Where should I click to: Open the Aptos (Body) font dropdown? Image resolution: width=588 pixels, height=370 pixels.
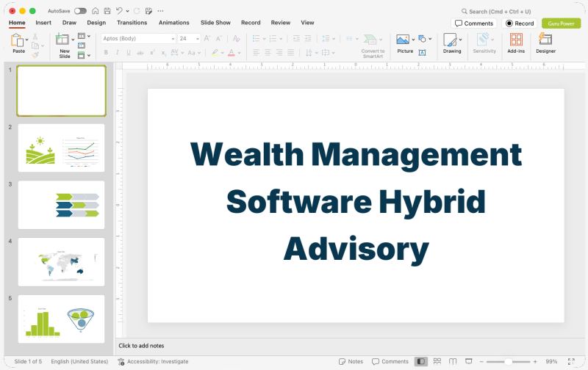173,39
